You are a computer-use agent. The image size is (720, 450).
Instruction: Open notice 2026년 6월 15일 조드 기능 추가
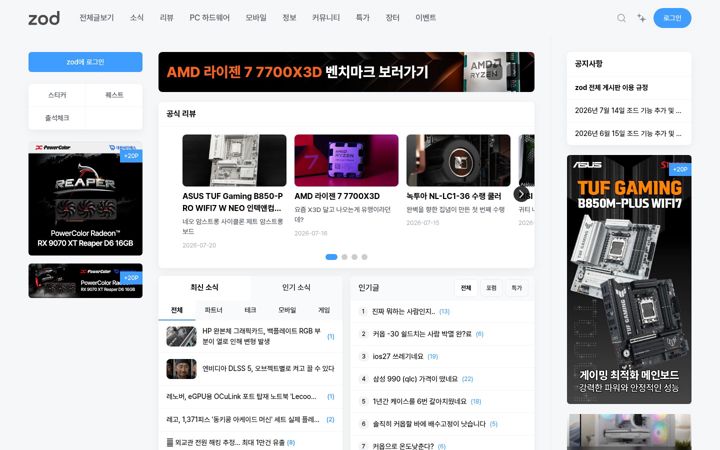[x=628, y=133]
